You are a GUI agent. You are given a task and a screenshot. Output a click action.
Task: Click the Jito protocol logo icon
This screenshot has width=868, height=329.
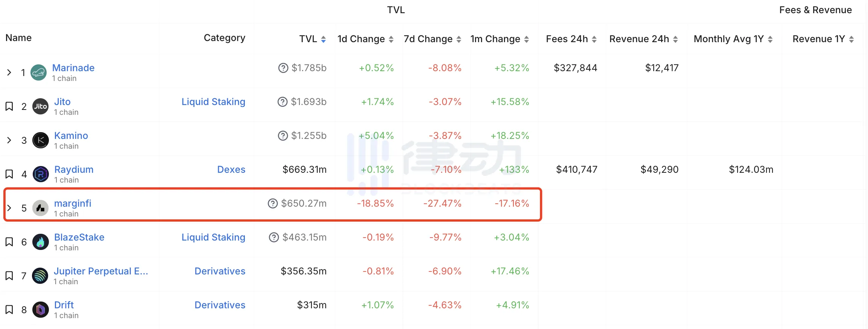pos(40,107)
